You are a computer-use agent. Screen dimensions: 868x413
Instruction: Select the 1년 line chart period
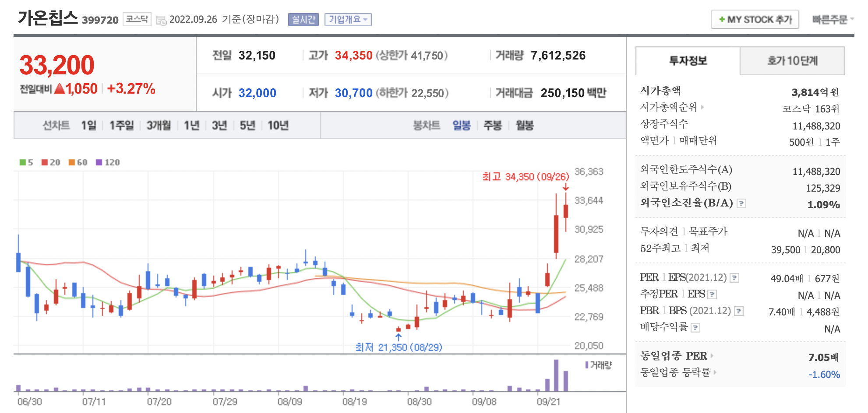pos(191,126)
